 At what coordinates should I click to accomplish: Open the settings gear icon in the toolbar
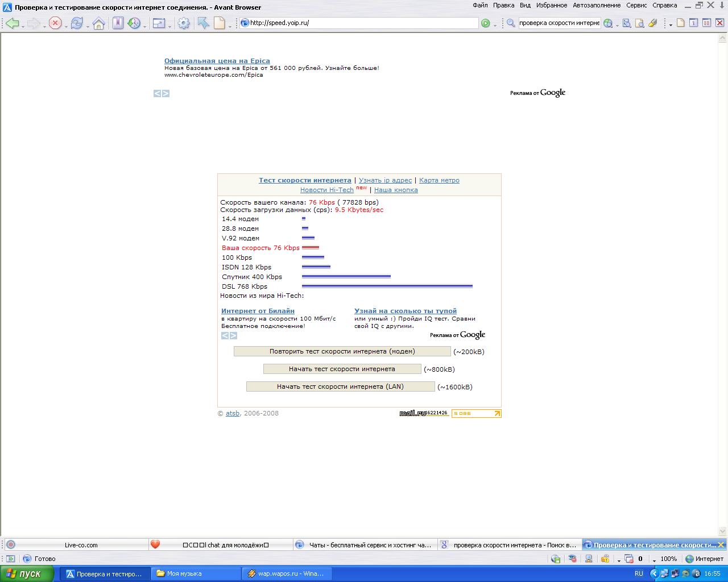coord(184,23)
